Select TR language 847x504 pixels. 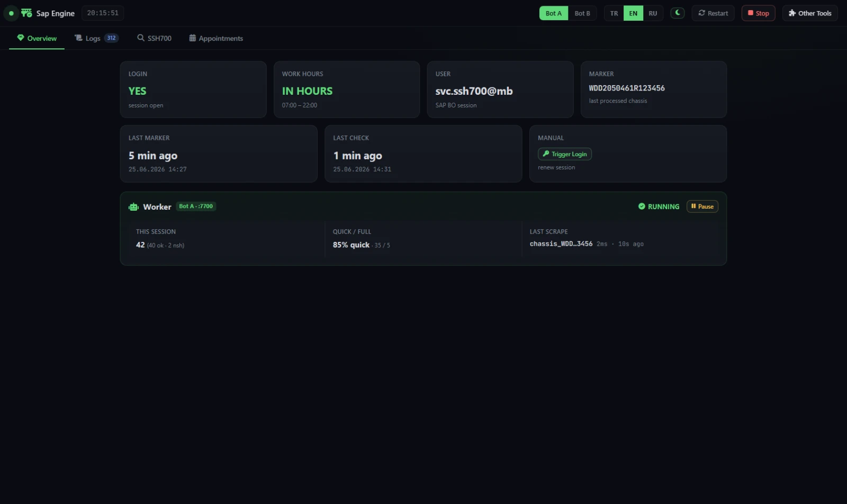[x=614, y=13]
